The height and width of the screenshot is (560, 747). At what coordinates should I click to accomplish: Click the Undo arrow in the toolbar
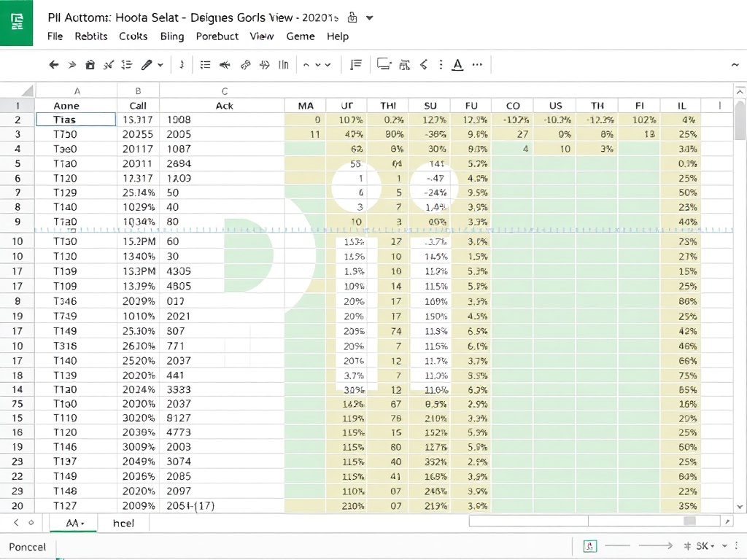coord(54,65)
